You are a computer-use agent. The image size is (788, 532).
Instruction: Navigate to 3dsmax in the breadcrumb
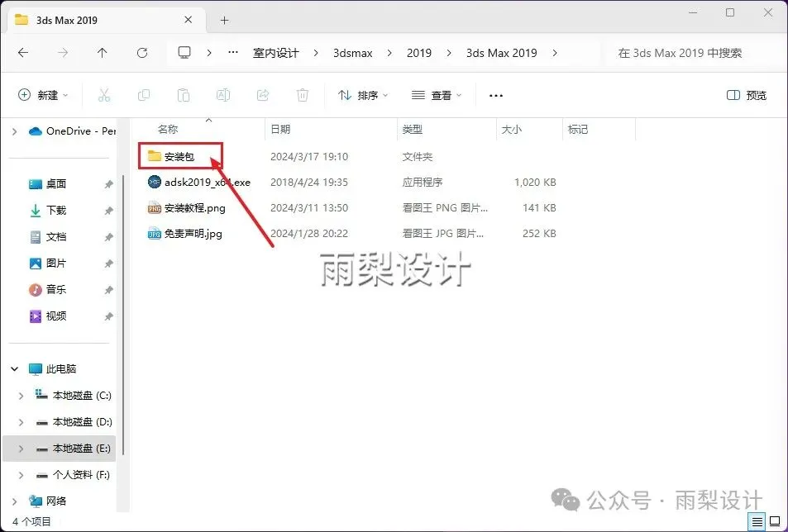[x=353, y=53]
